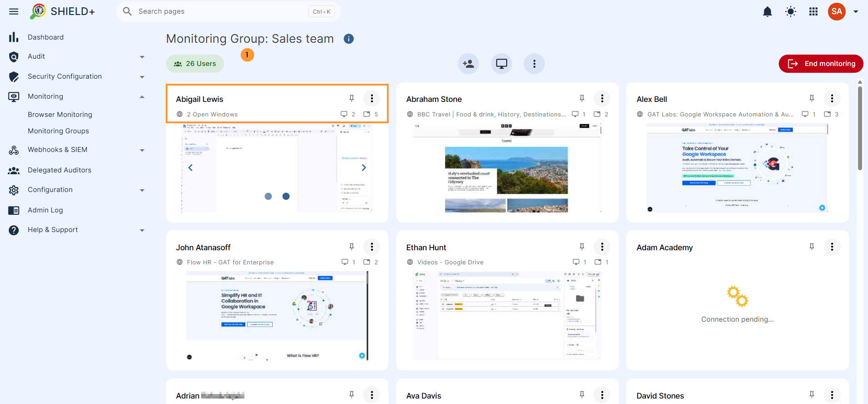This screenshot has height=404, width=868.
Task: Click John Atanasoff name
Action: (x=203, y=247)
